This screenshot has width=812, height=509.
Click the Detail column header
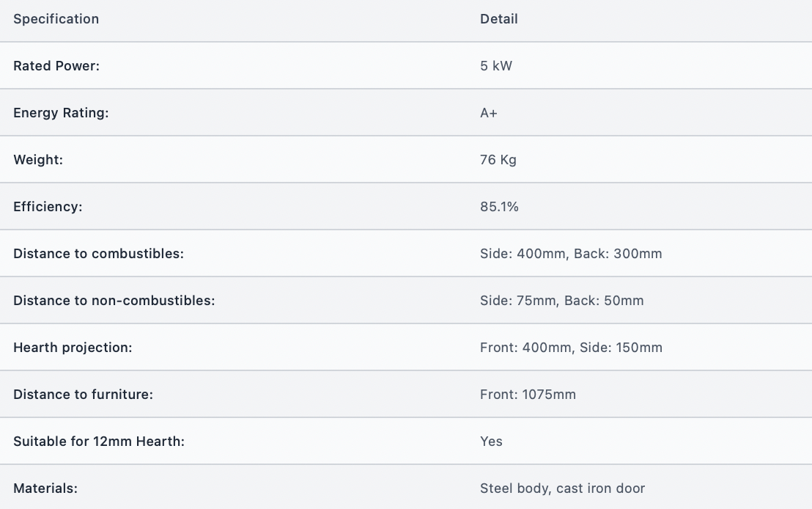click(498, 19)
